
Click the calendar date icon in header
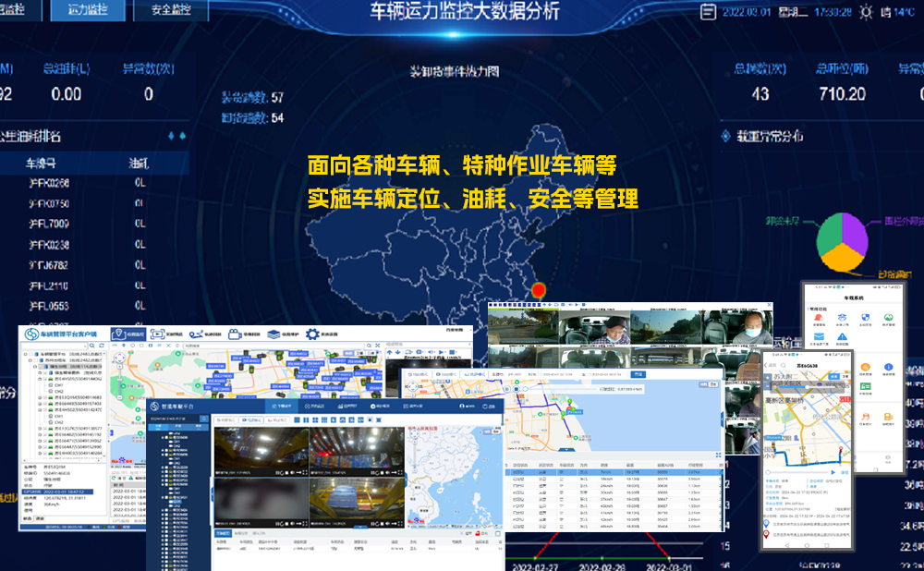click(708, 12)
